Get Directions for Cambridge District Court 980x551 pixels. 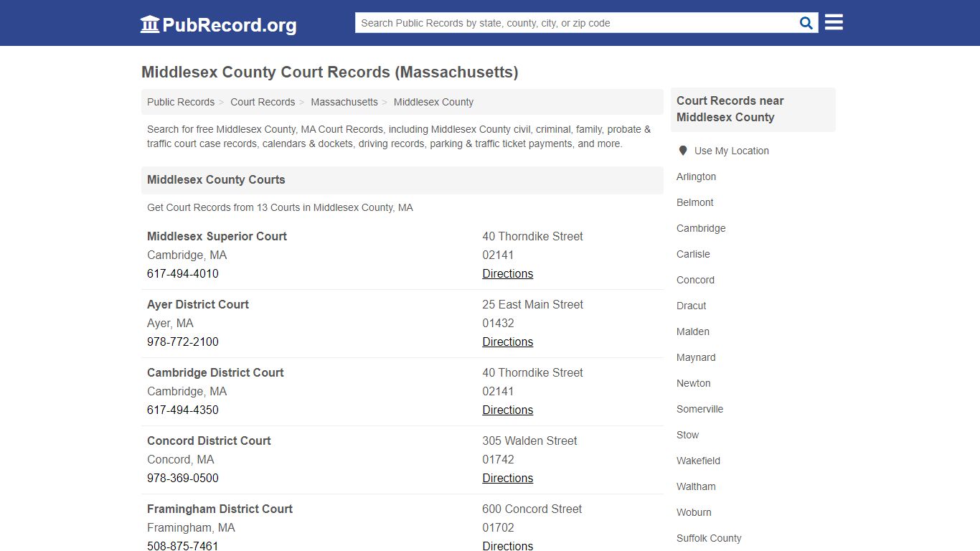click(x=508, y=410)
